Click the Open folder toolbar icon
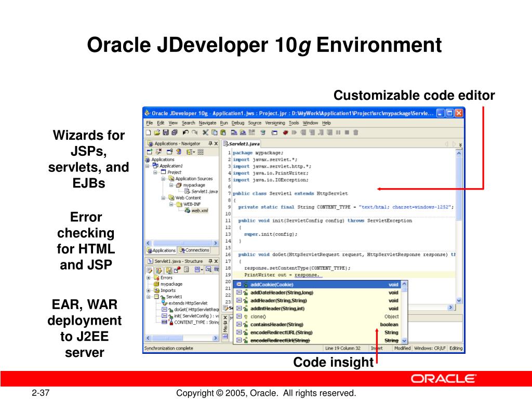The height and width of the screenshot is (399, 532). click(157, 132)
